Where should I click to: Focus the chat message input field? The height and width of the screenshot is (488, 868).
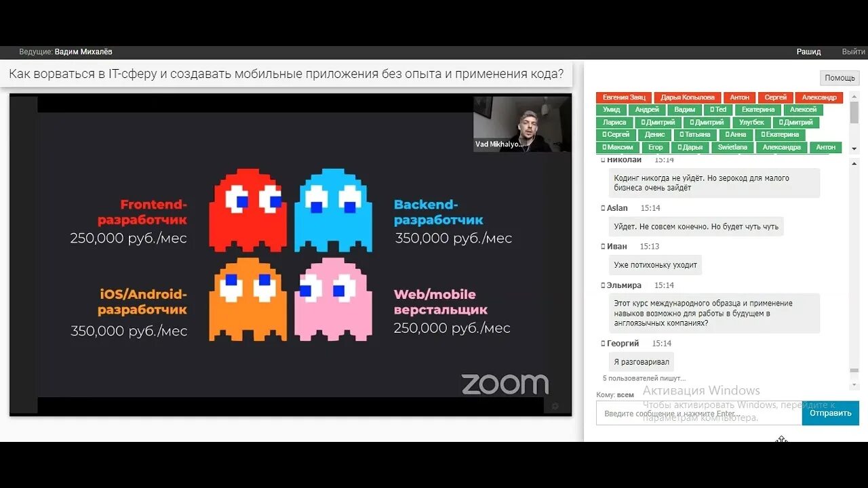pyautogui.click(x=699, y=413)
